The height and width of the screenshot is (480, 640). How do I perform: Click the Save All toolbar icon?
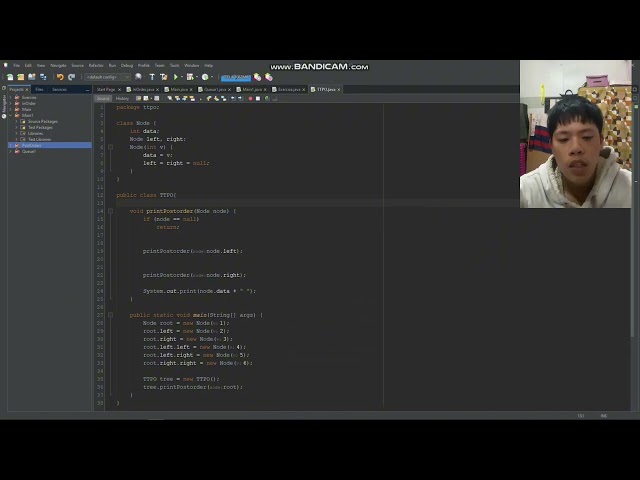43,77
